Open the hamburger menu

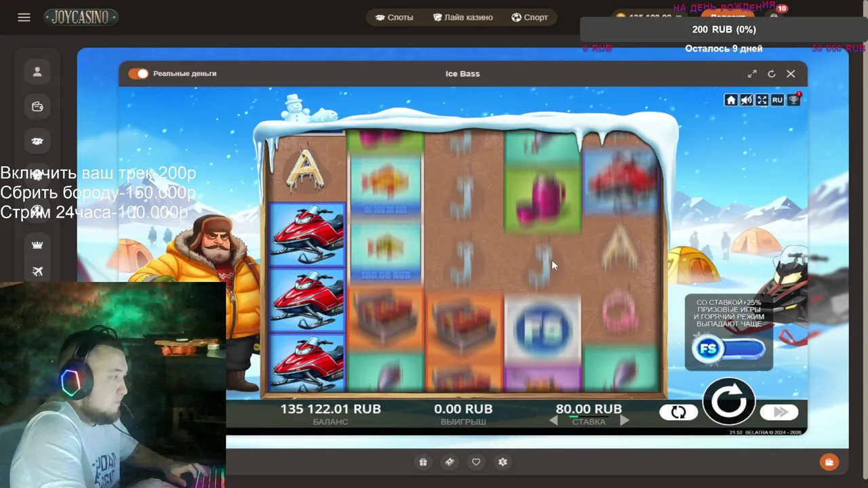pyautogui.click(x=24, y=18)
